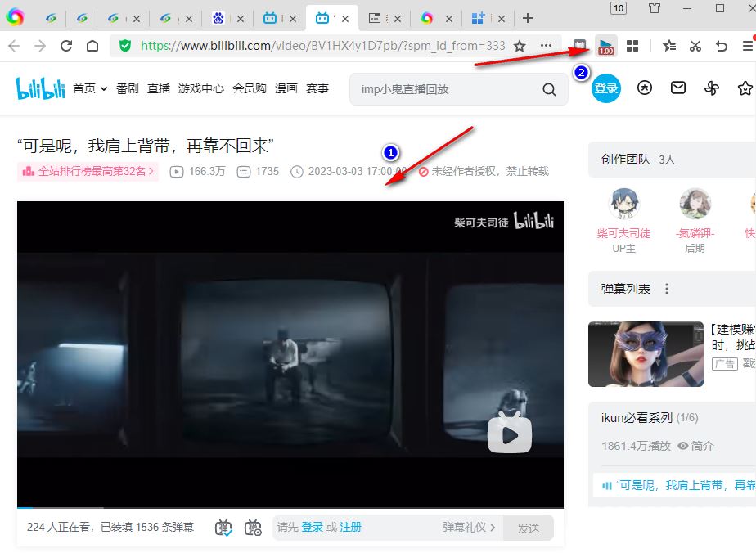Screen dimensions: 756x553
Task: Open the 全站排行榜最高第32名 ranking link
Action: click(88, 171)
